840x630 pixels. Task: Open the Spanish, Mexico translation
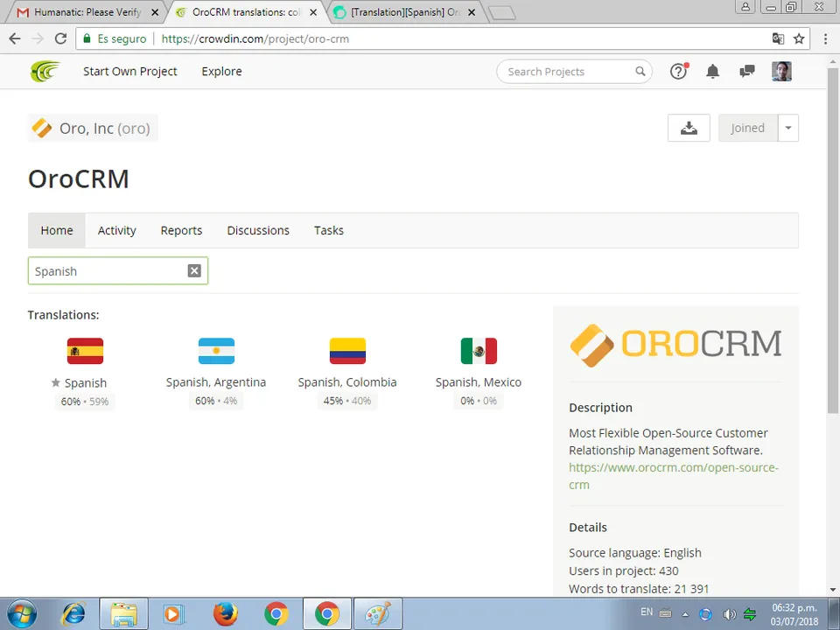[x=479, y=382]
